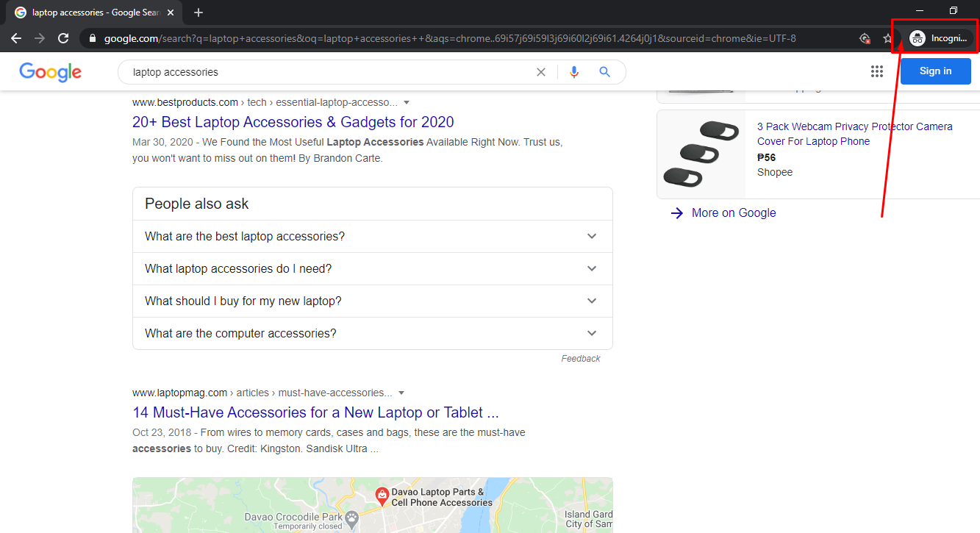Click the ₱56 price text

coord(766,157)
